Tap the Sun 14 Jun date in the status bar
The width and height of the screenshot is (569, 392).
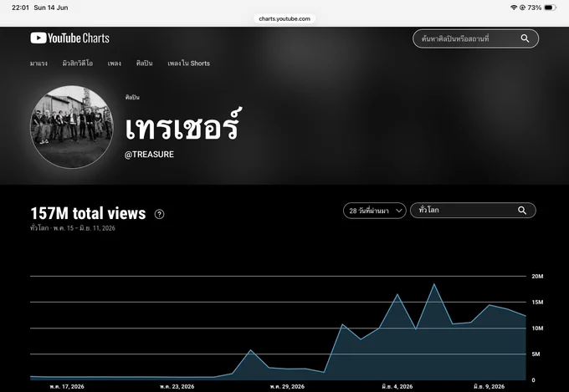coord(51,8)
